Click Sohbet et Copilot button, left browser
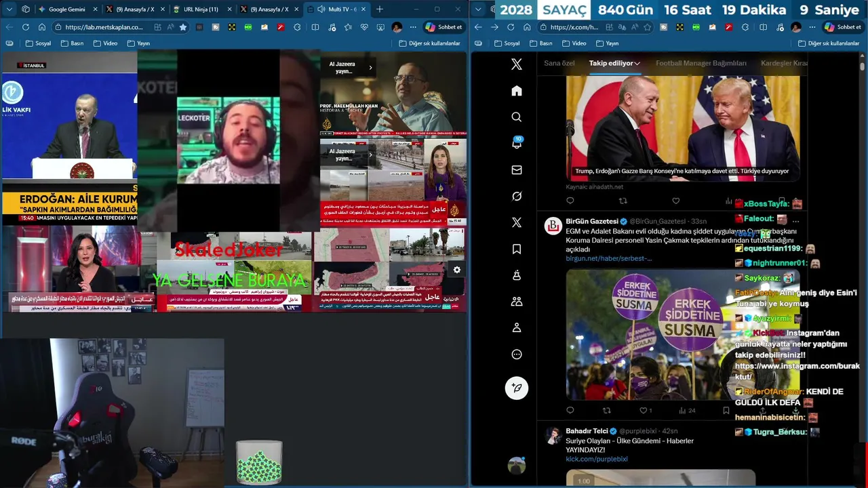The image size is (868, 488). 443,27
